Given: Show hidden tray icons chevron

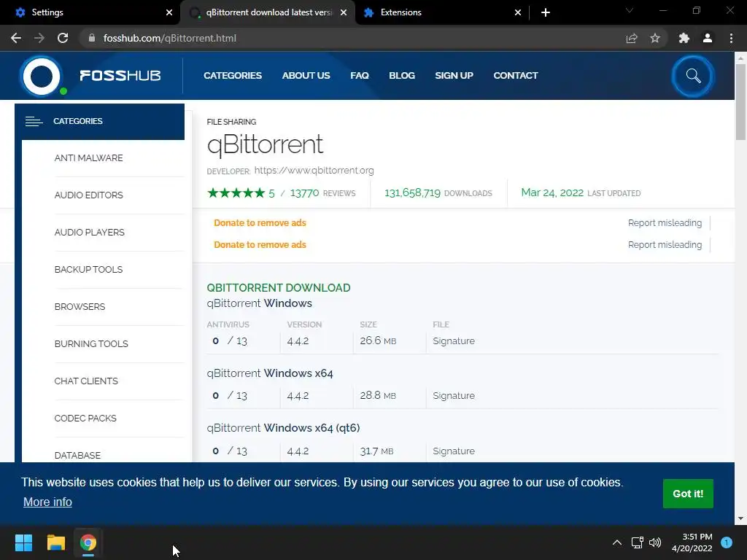Looking at the screenshot, I should (x=617, y=542).
